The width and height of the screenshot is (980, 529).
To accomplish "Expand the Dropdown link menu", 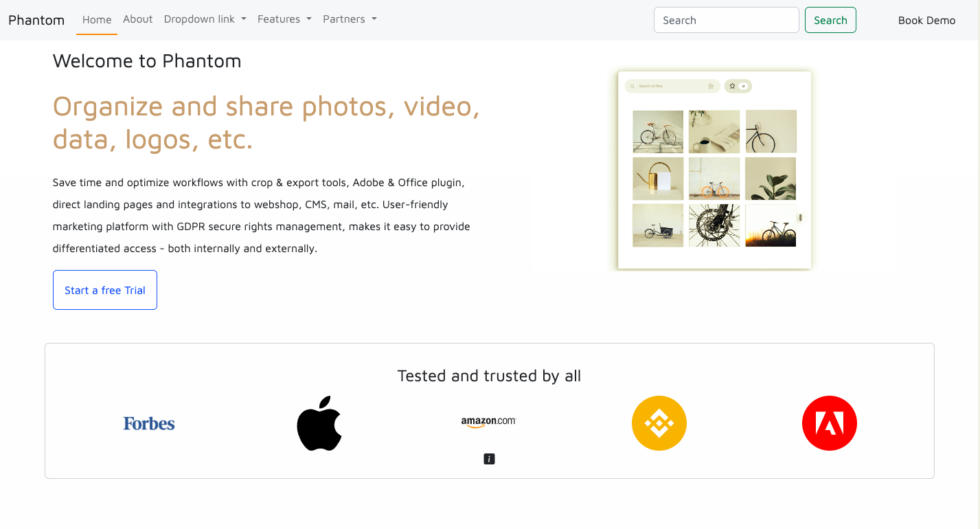I will [205, 19].
